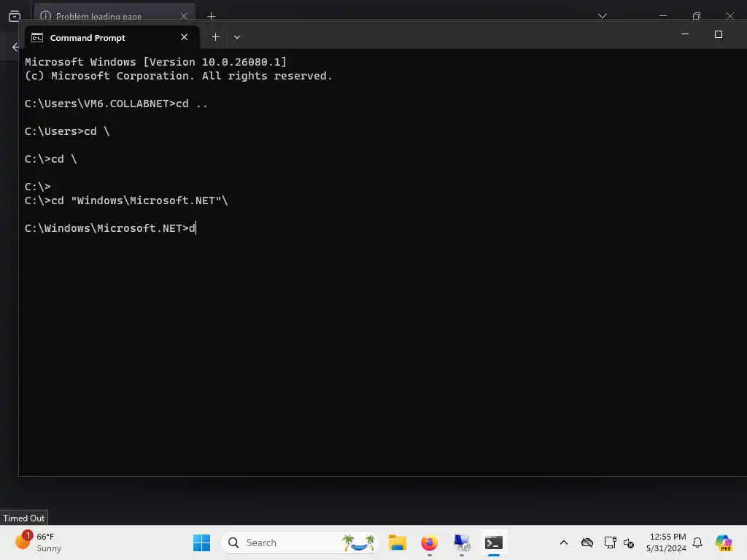
Task: Click the command 'cd "Windows\Microsoft.NET"\'
Action: [139, 201]
